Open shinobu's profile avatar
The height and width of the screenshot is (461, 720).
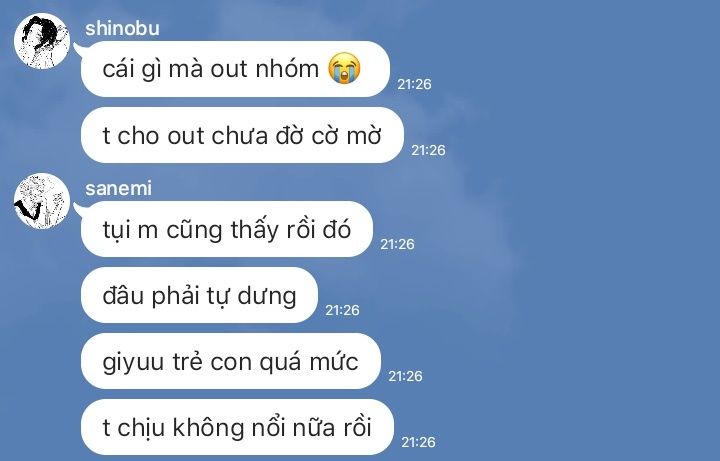pyautogui.click(x=42, y=41)
